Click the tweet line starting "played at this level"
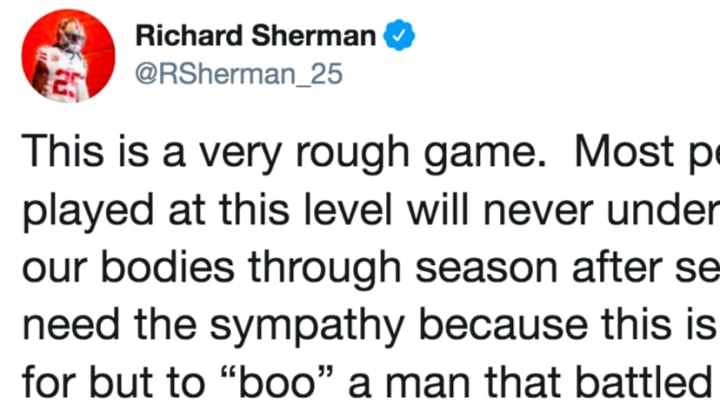The image size is (720, 405). click(370, 211)
